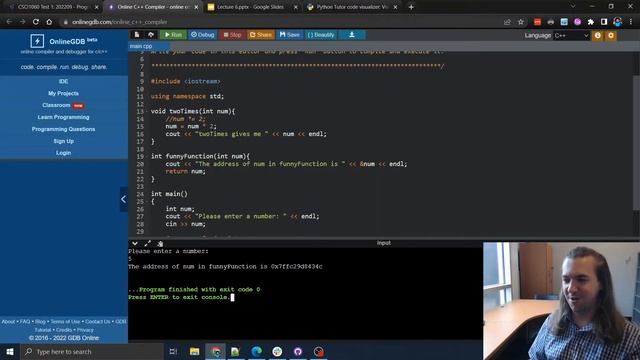Expand console to fullscreen with arrows icon

pos(147,243)
